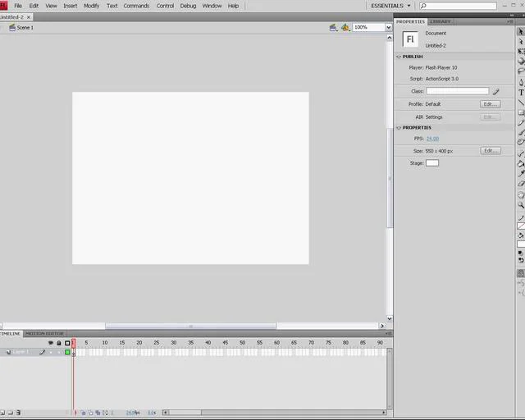Toggle Layer 1 lock dot
The width and height of the screenshot is (525, 420).
[59, 352]
